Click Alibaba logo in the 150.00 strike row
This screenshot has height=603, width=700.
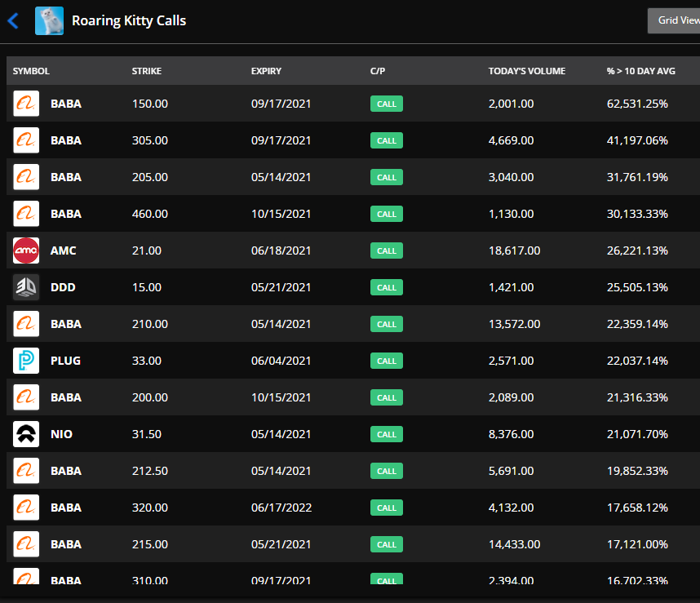coord(26,104)
